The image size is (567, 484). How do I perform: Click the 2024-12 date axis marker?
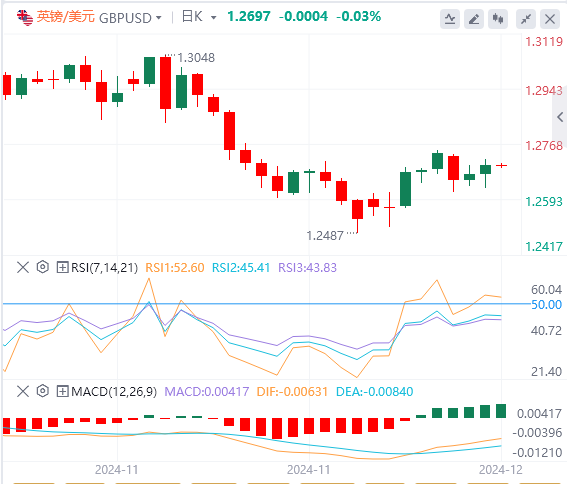(x=501, y=470)
